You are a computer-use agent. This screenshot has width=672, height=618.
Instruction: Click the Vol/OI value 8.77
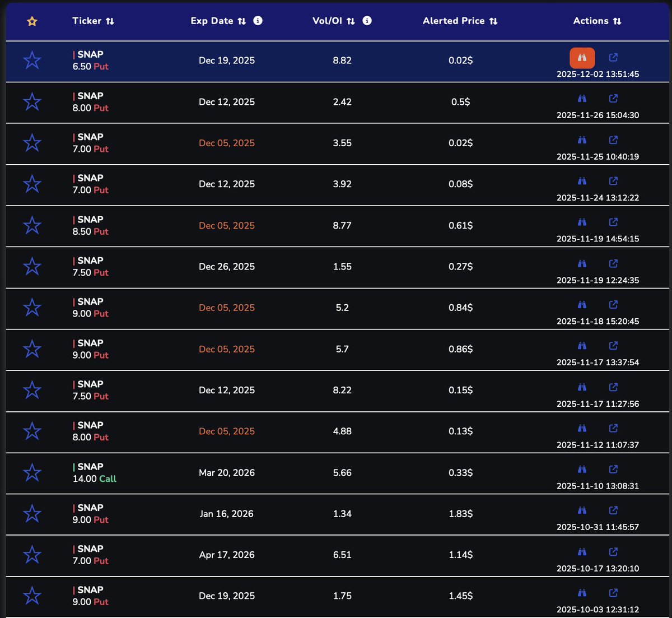point(342,225)
